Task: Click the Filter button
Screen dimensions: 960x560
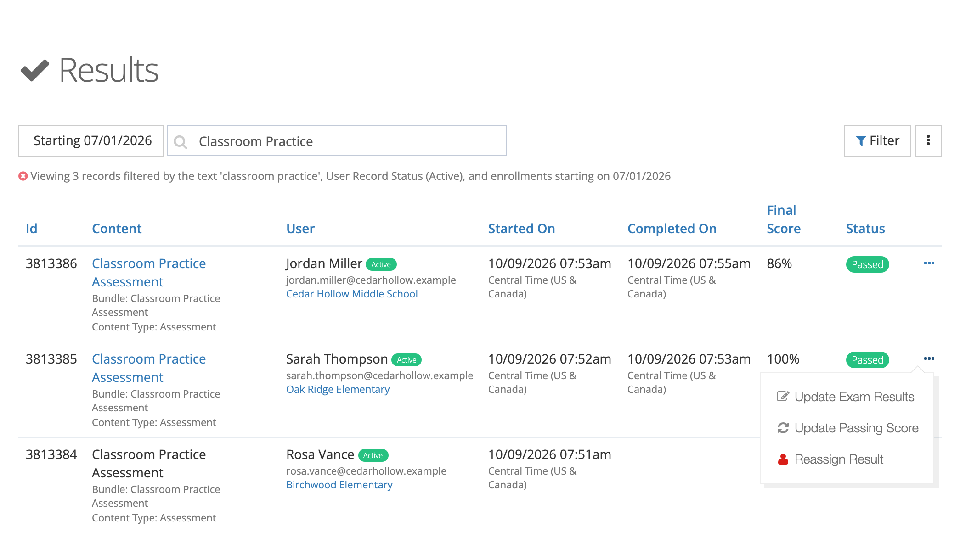Action: (x=877, y=140)
